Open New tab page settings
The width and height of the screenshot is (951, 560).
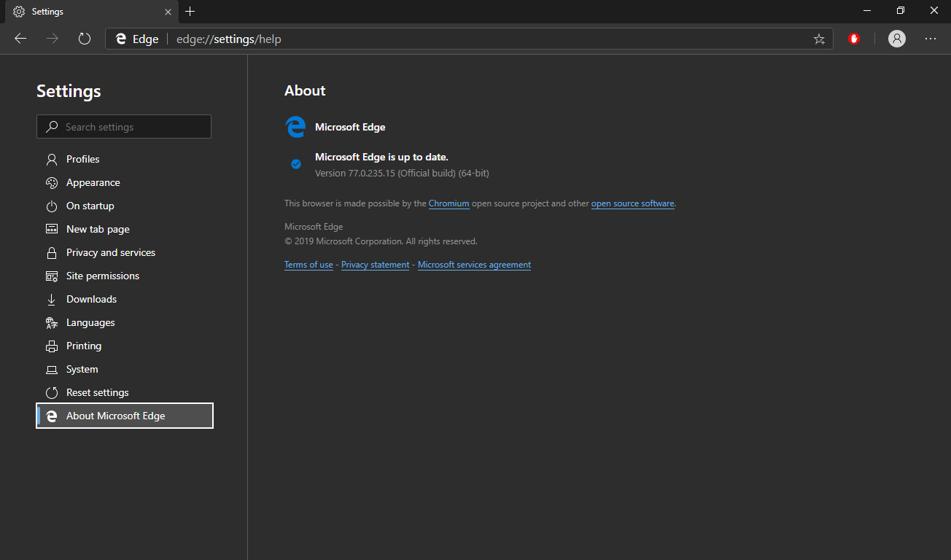point(124,229)
